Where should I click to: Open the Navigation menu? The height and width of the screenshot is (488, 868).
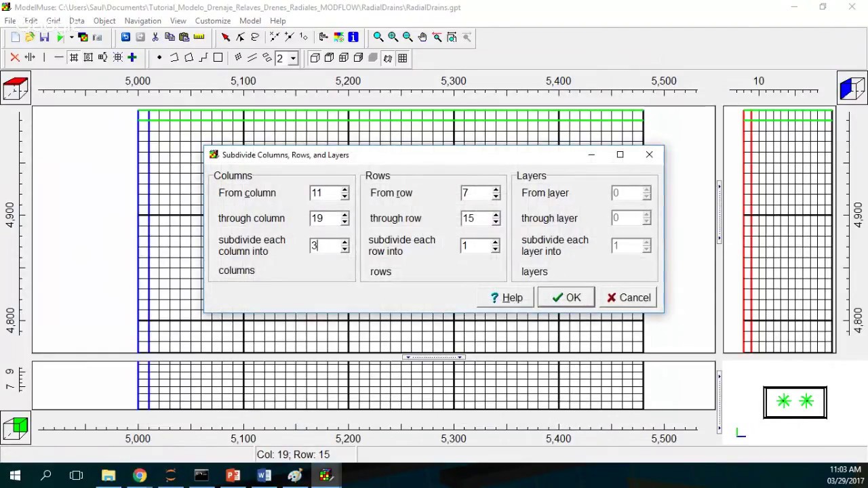[142, 21]
